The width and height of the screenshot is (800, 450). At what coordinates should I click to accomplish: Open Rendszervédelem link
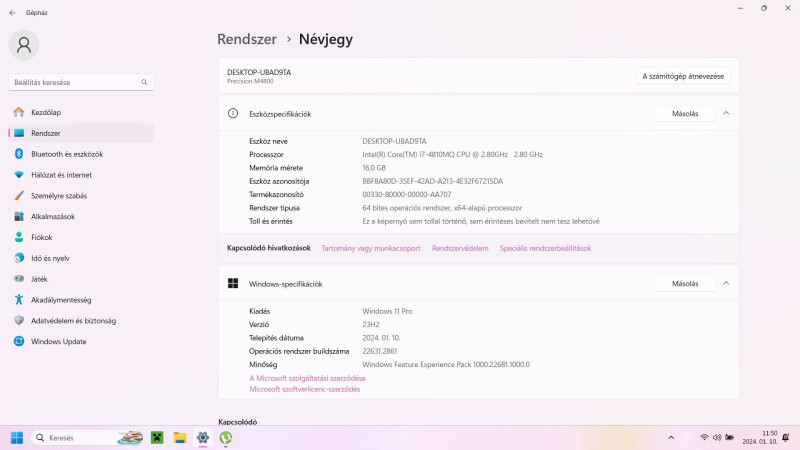460,248
